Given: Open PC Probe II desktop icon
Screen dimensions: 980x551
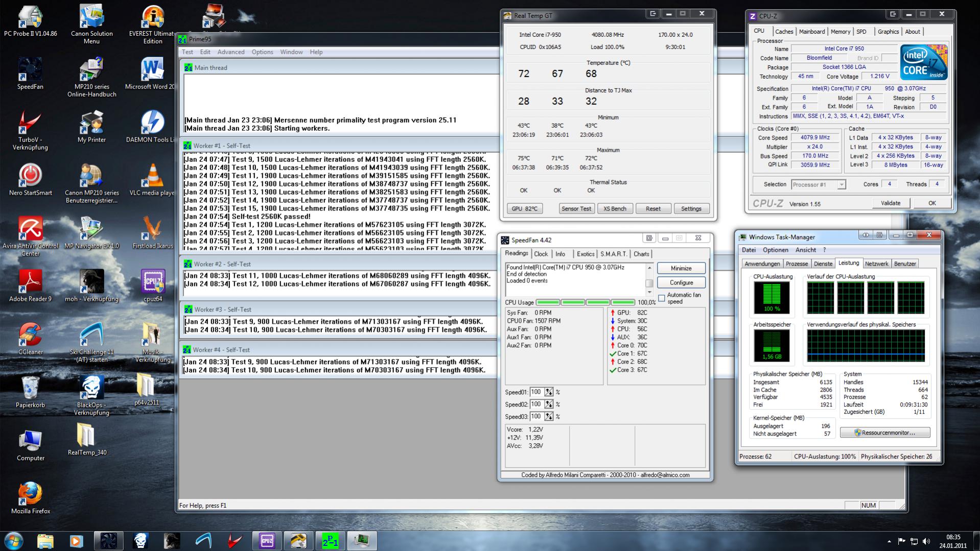Looking at the screenshot, I should (31, 20).
